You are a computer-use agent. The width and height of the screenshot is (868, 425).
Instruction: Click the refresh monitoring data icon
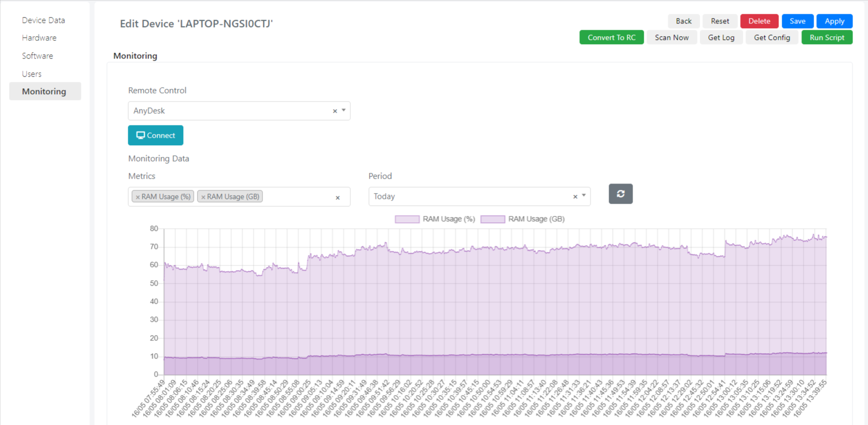[620, 194]
